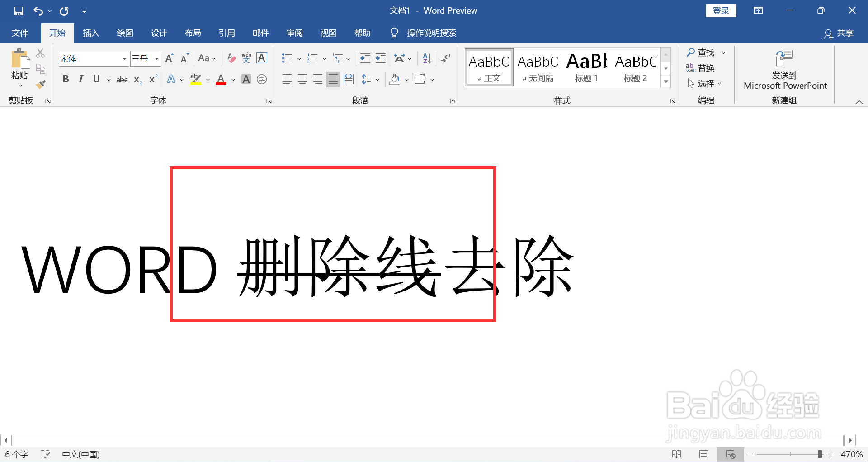868x462 pixels.
Task: Select the 标题 2 style
Action: tap(635, 68)
